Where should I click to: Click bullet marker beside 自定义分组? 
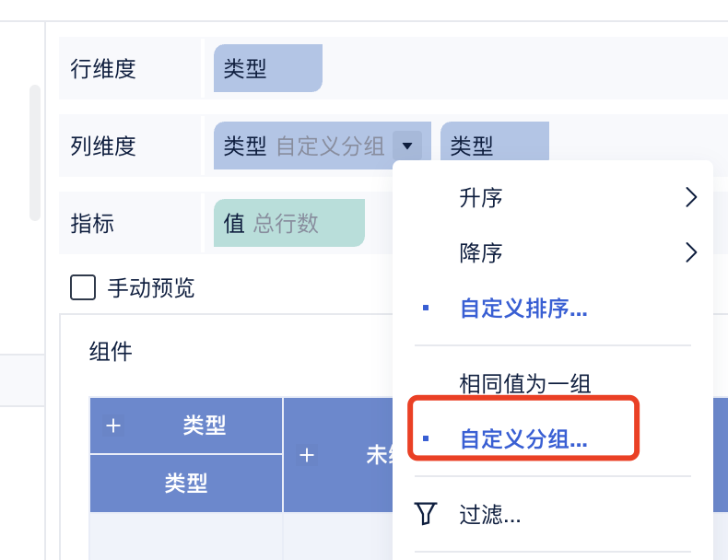coord(426,438)
